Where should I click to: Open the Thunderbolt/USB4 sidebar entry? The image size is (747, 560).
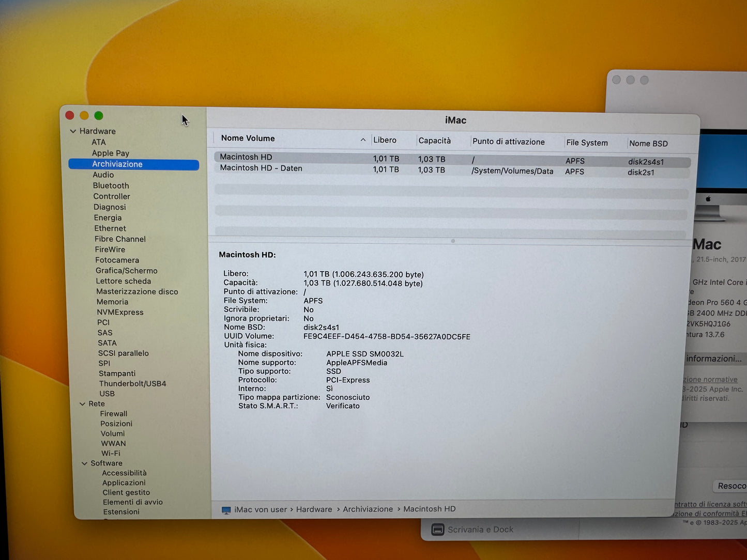132,383
